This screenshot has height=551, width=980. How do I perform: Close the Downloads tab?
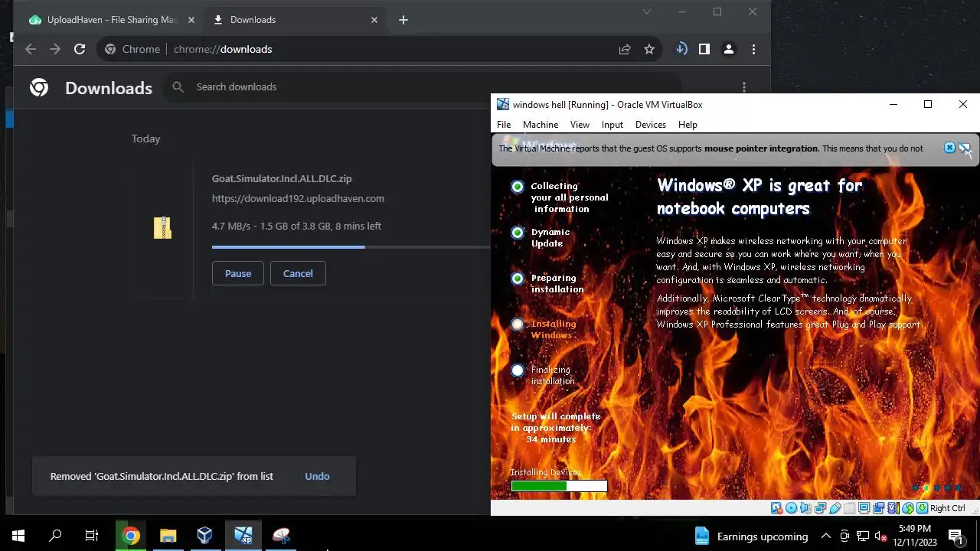point(374,20)
